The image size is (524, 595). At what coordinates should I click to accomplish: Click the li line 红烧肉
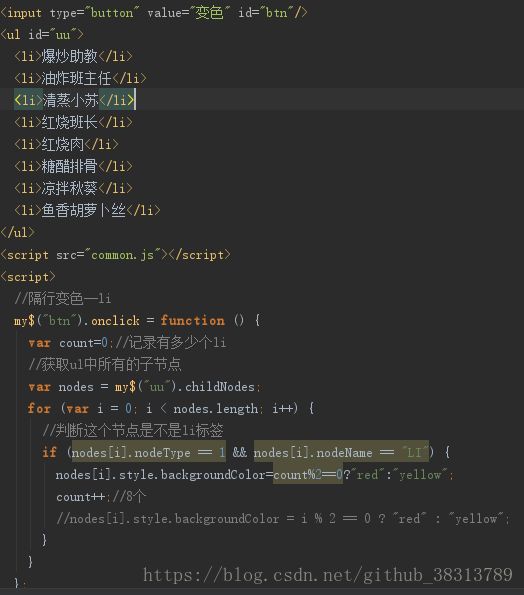tap(66, 144)
